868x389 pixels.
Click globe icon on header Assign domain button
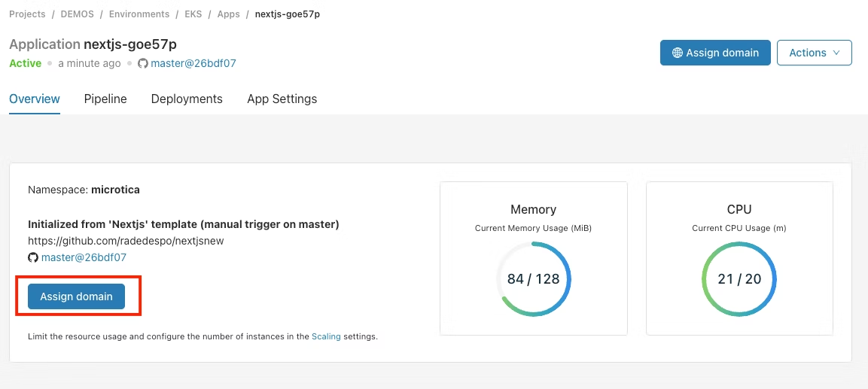[x=677, y=53]
